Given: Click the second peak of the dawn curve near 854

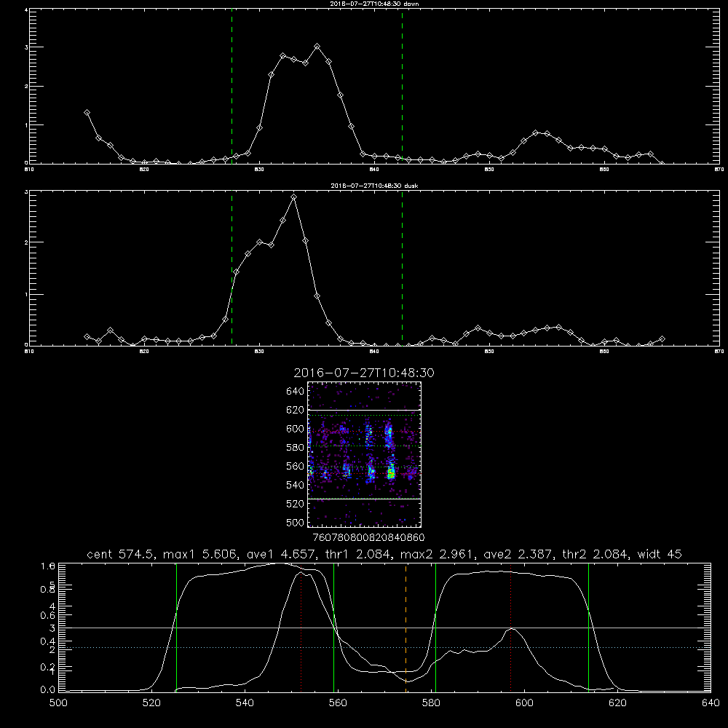Looking at the screenshot, I should pyautogui.click(x=536, y=132).
